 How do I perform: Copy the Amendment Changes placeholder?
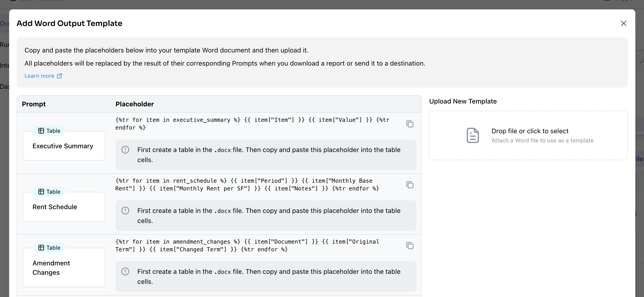pos(410,245)
